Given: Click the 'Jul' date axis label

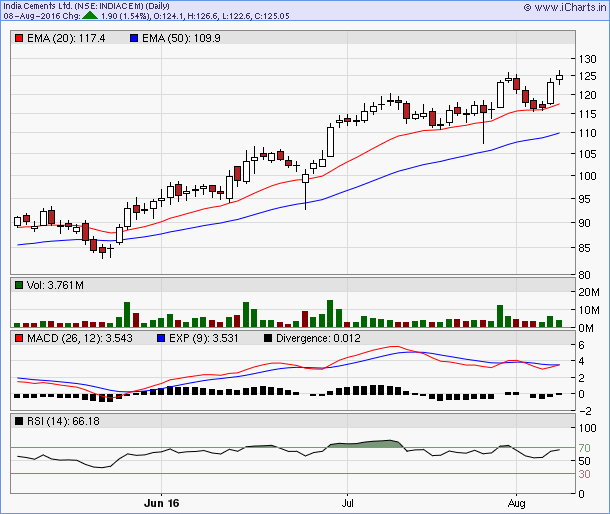Looking at the screenshot, I should click(x=347, y=503).
